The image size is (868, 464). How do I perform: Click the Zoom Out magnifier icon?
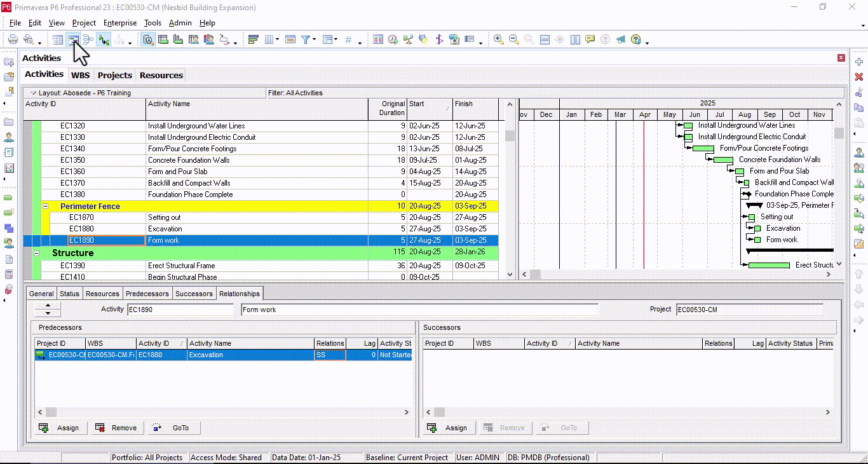[x=514, y=39]
